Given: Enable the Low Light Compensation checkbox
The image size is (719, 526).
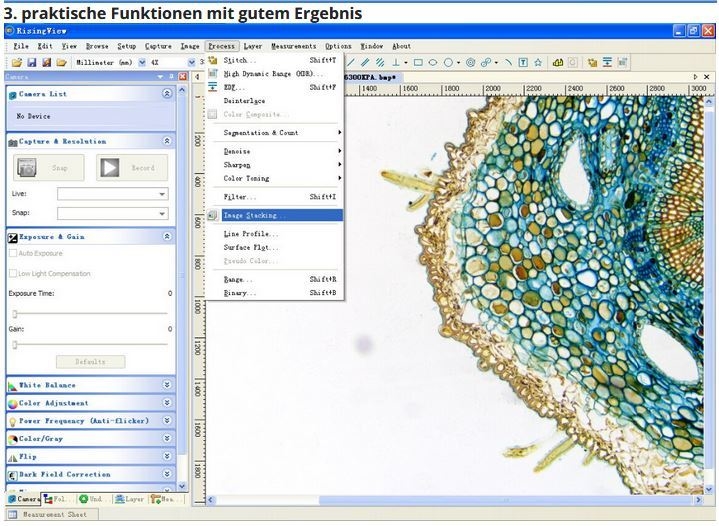Looking at the screenshot, I should point(13,273).
